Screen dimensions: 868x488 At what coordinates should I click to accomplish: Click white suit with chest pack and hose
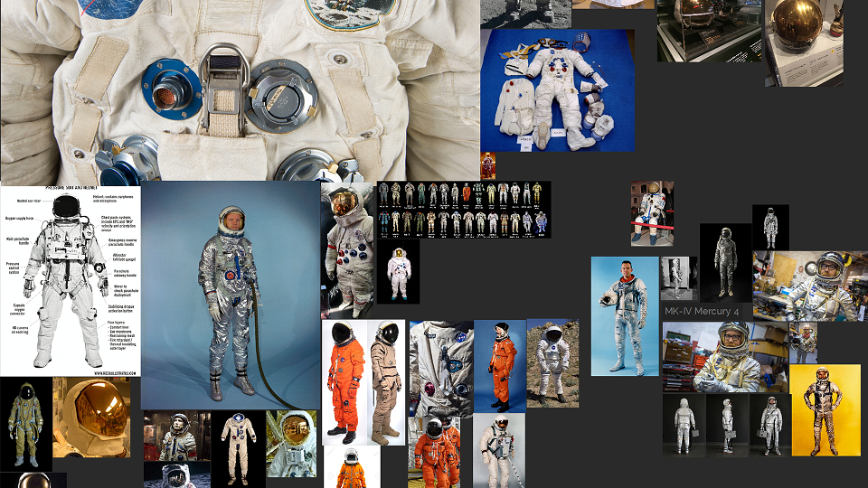[499, 450]
